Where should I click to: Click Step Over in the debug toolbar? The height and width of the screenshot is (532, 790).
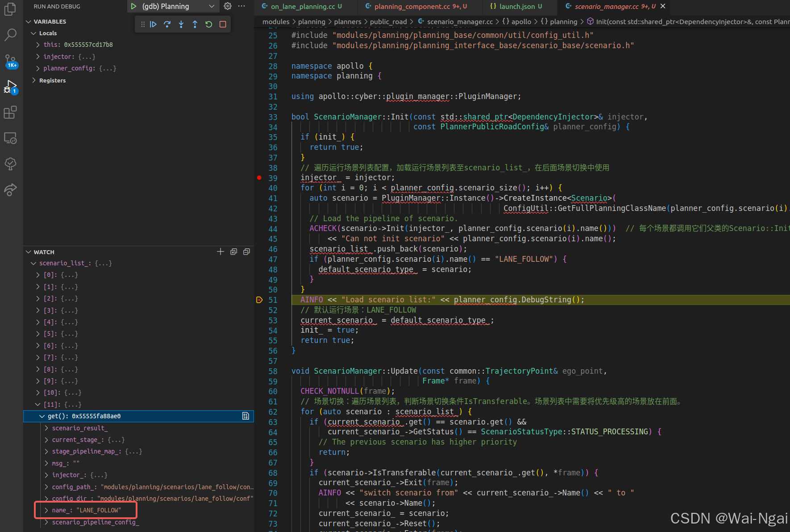167,24
